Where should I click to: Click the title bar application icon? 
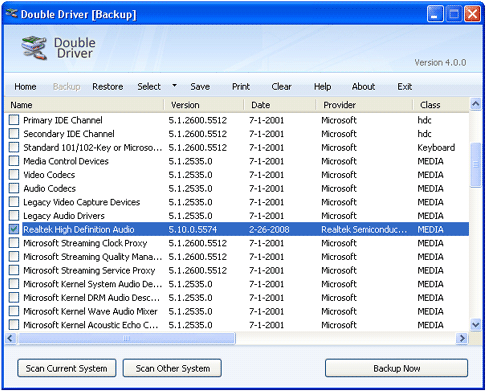coord(12,14)
